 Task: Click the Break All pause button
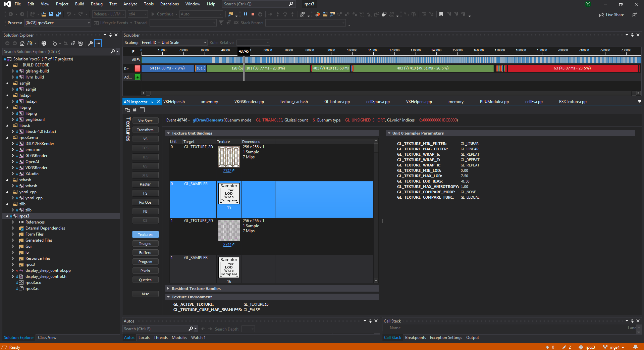click(245, 14)
